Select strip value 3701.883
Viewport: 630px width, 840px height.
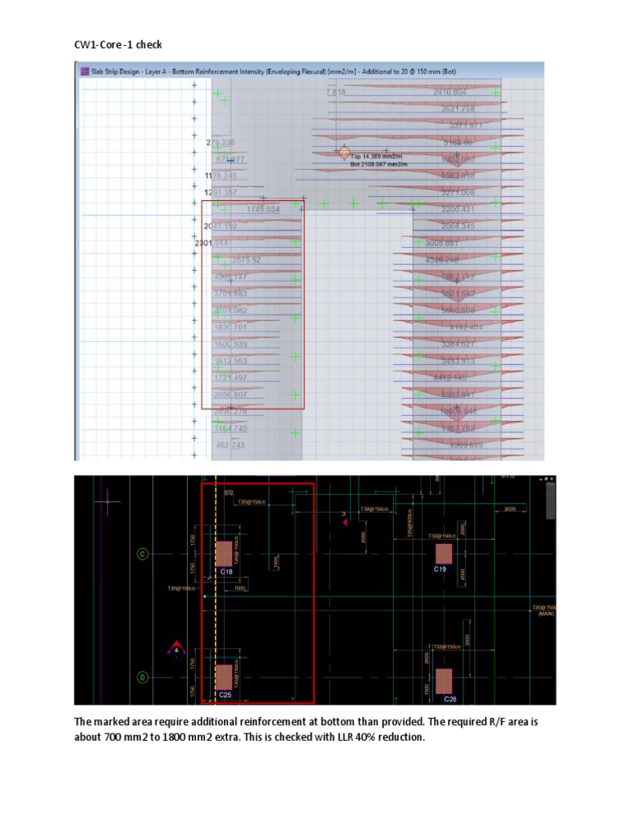point(231,294)
